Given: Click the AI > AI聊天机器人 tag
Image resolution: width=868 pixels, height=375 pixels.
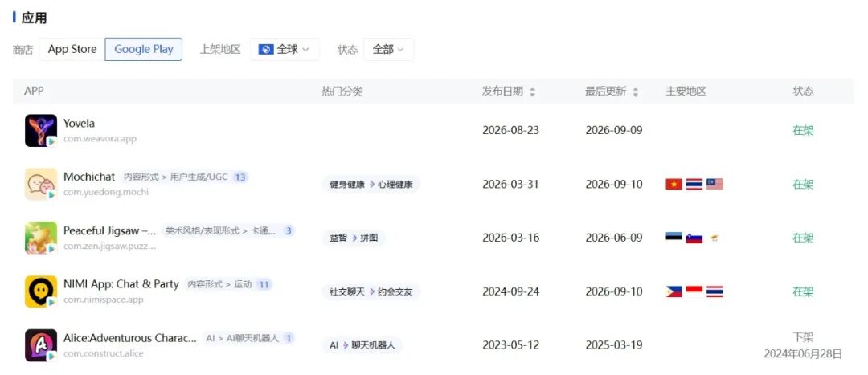Looking at the screenshot, I should (x=243, y=338).
